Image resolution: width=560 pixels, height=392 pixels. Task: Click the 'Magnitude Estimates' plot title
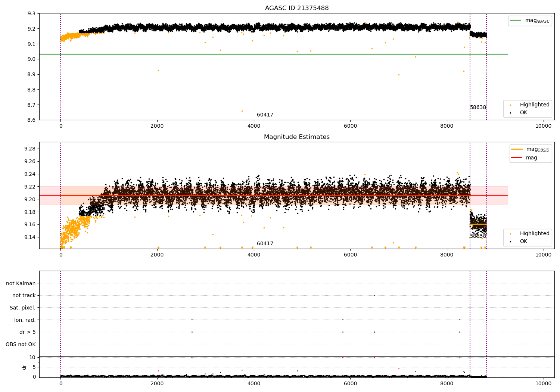click(x=297, y=137)
